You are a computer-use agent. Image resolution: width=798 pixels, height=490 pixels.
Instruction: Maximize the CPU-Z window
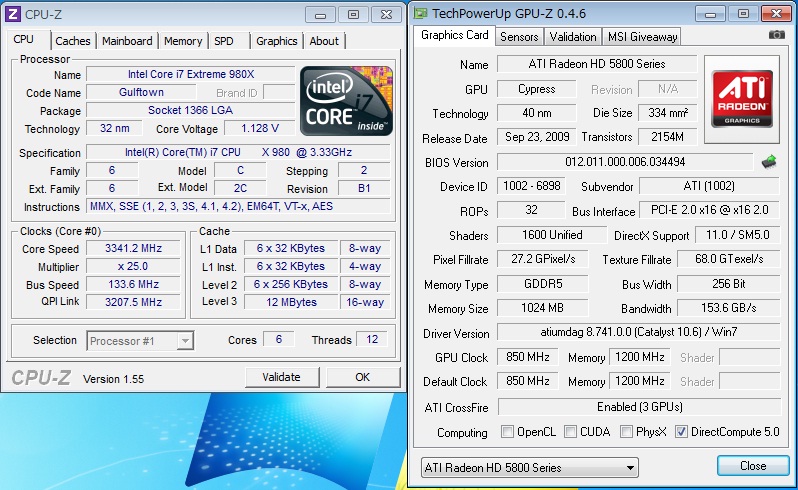(x=353, y=15)
